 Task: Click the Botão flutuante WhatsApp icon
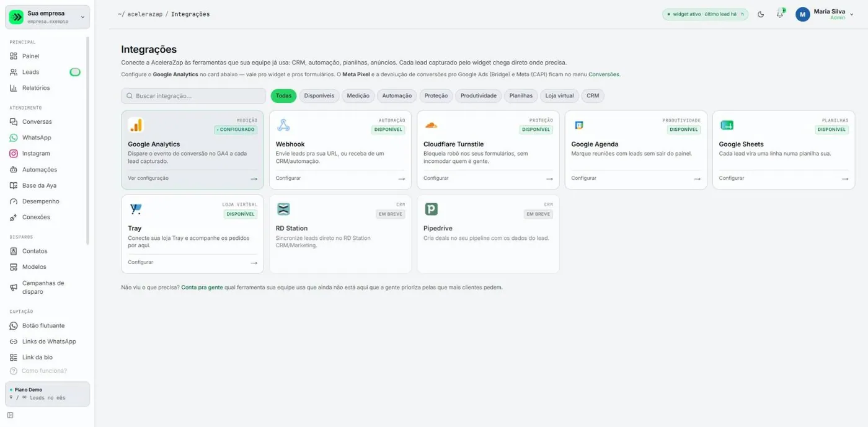[14, 325]
